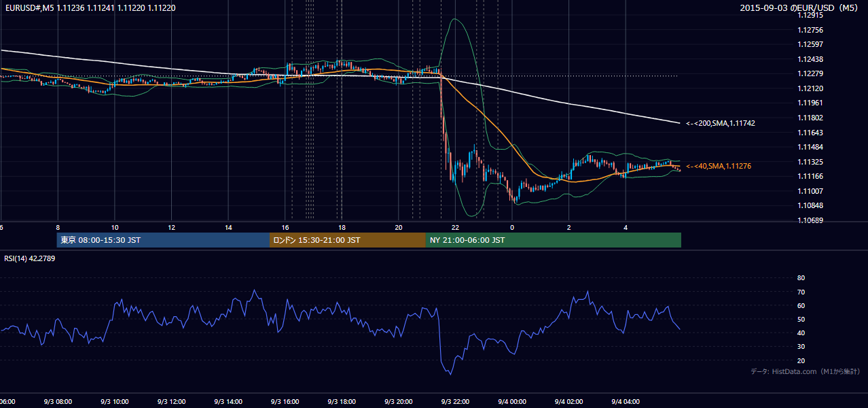Click hour label 8 under price chart

58,227
